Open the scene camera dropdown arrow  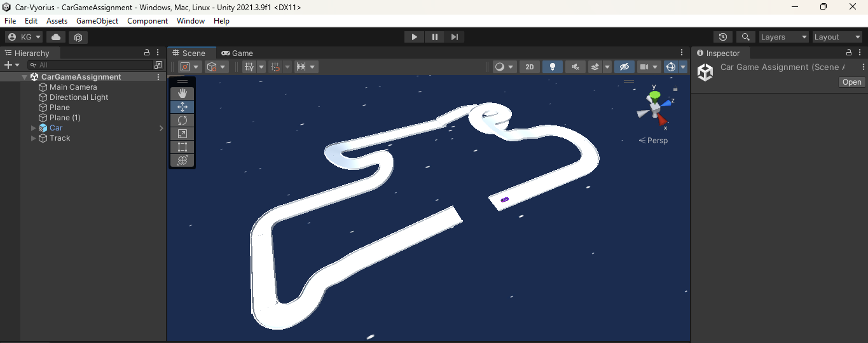click(656, 67)
